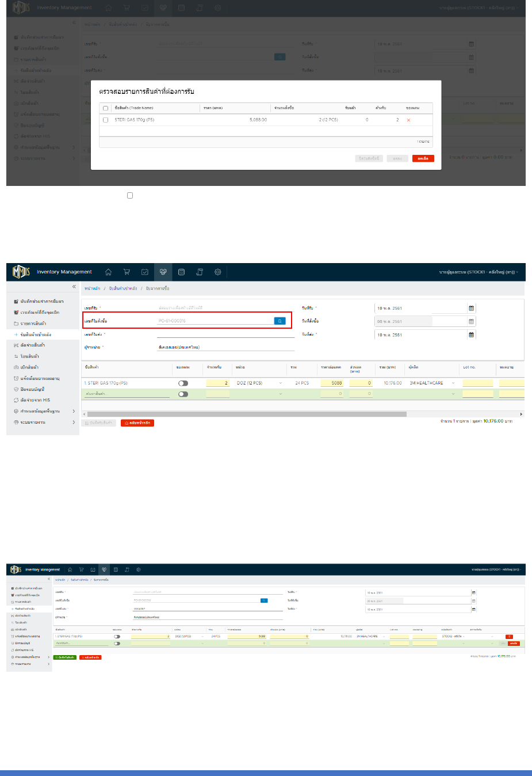
Task: Select เบิกสินค้า in middle screenshot sidebar
Action: pos(30,367)
